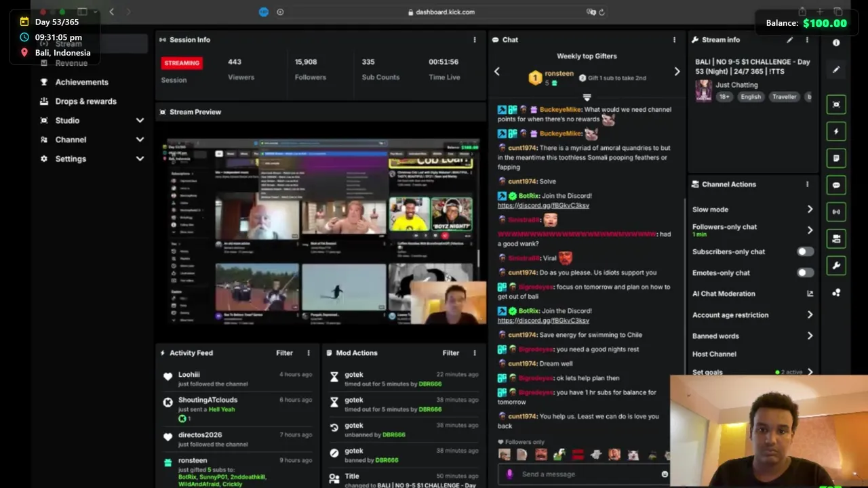Click the Just Chatting category
The width and height of the screenshot is (868, 488).
(x=736, y=85)
